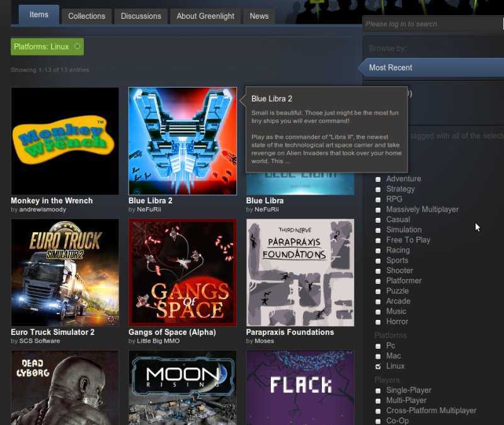Check the RPG genre checkbox

coord(378,200)
